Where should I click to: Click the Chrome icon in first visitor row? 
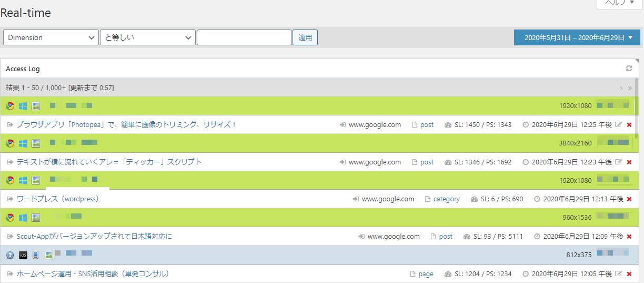(x=10, y=106)
